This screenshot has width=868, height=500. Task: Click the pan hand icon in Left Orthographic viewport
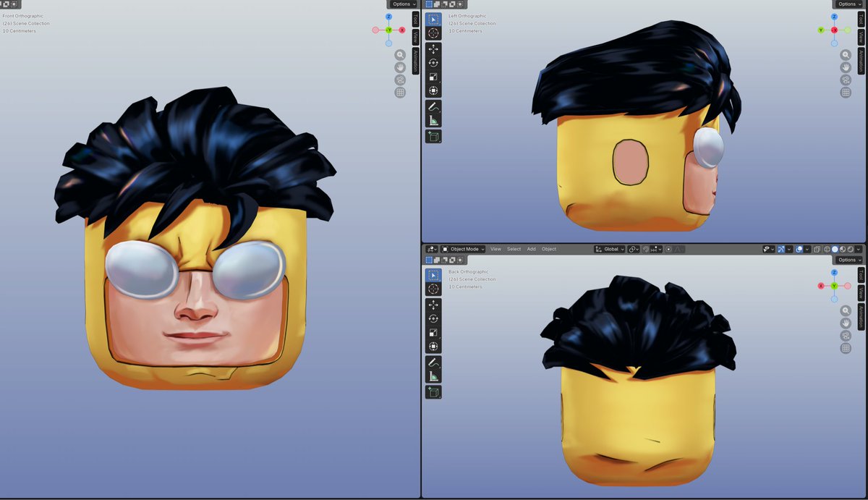pos(846,67)
